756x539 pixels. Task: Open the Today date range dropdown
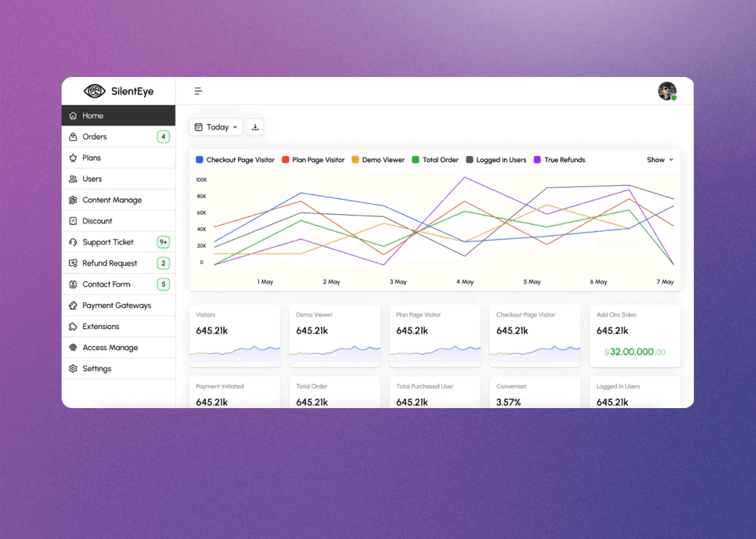[216, 127]
